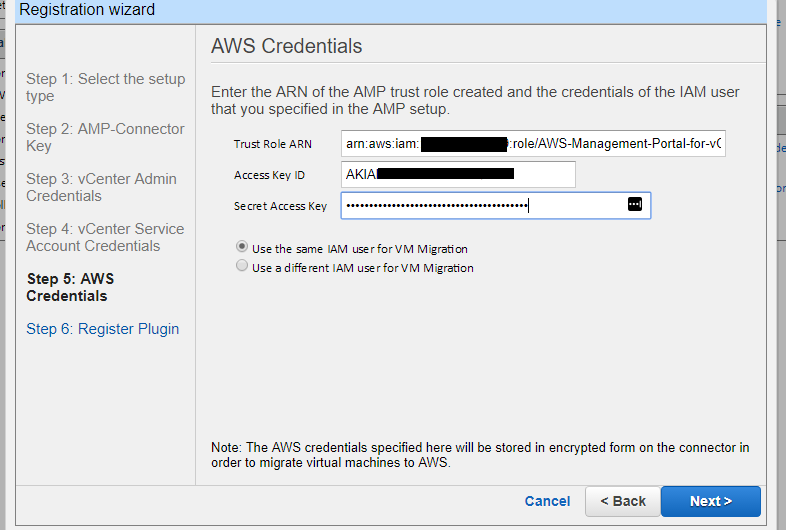Click the Trust Role ARN label

point(273,144)
